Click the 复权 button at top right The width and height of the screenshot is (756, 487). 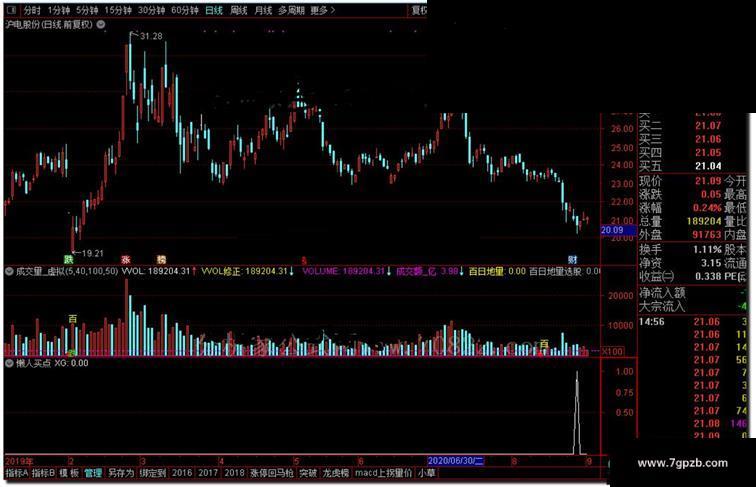[418, 10]
